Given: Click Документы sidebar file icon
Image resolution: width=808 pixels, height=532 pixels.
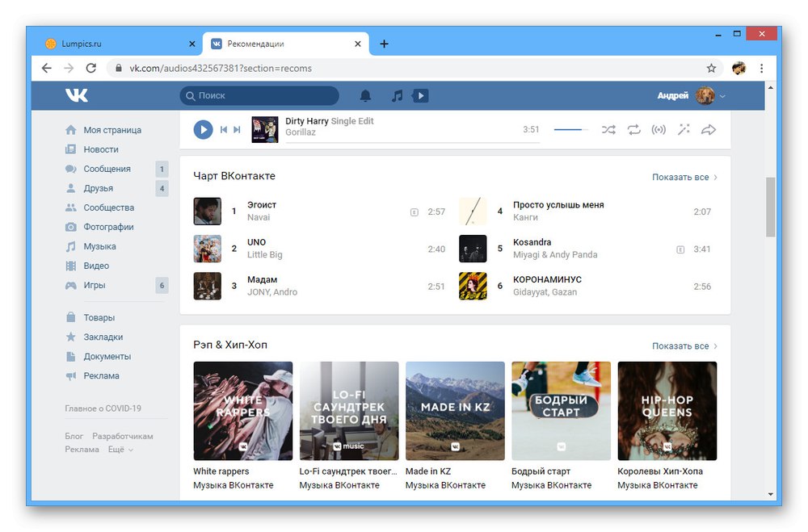Looking at the screenshot, I should (x=70, y=356).
